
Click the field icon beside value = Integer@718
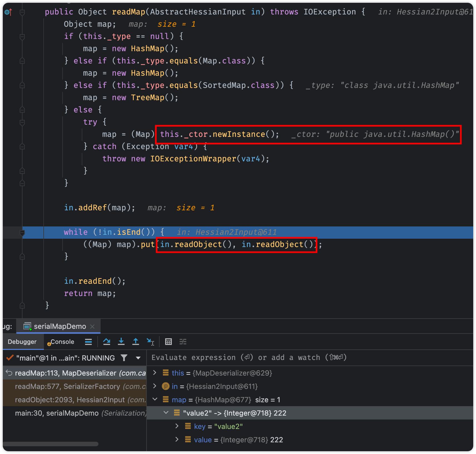click(188, 440)
